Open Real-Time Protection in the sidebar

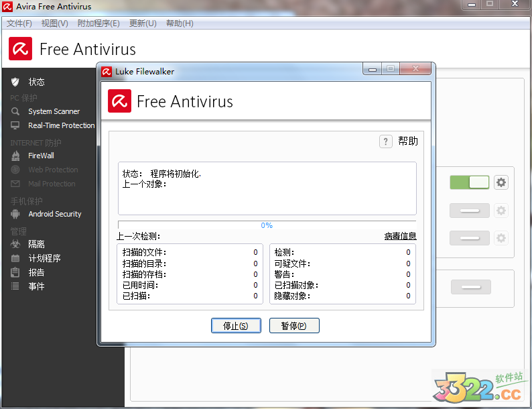(62, 125)
